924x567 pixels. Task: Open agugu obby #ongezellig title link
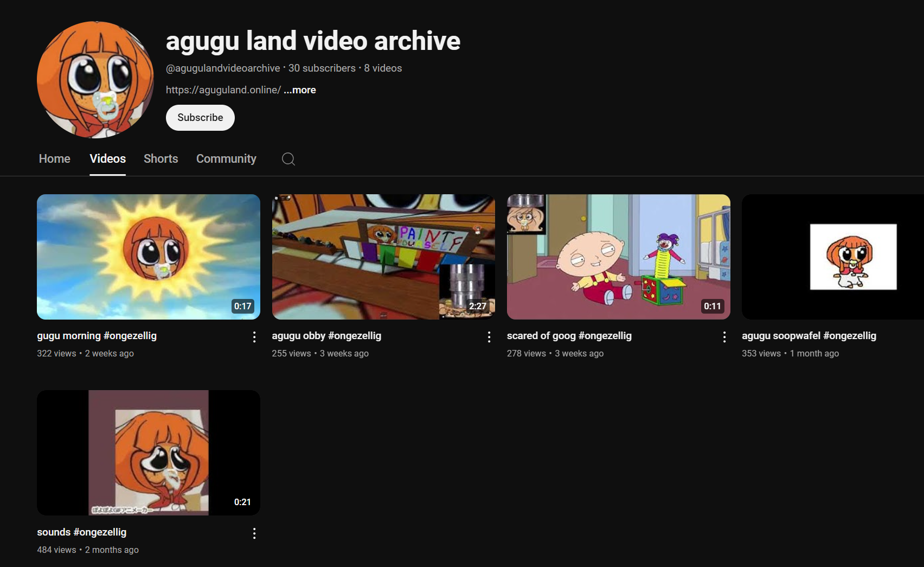(326, 336)
